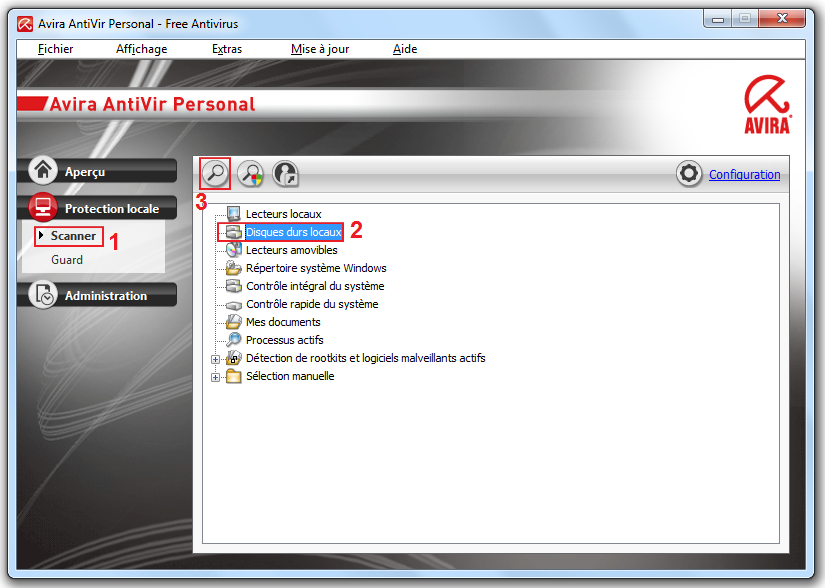
Task: Click the scan as administrator icon
Action: click(x=285, y=173)
